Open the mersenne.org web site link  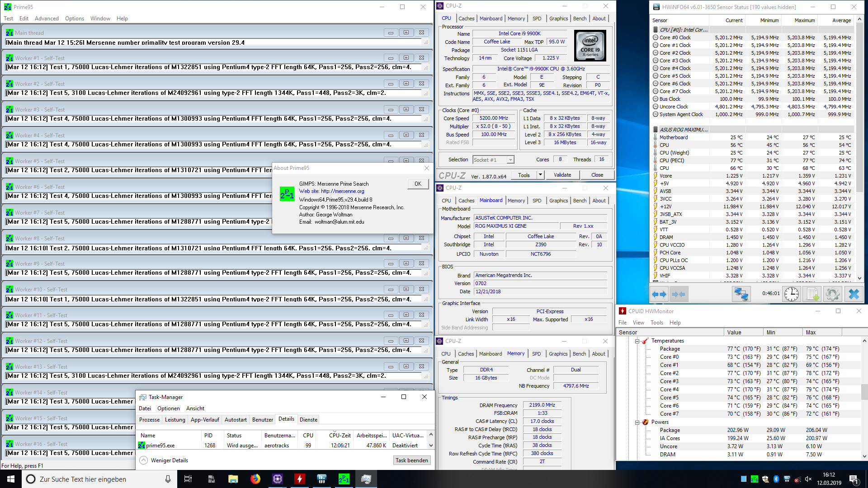pyautogui.click(x=342, y=191)
